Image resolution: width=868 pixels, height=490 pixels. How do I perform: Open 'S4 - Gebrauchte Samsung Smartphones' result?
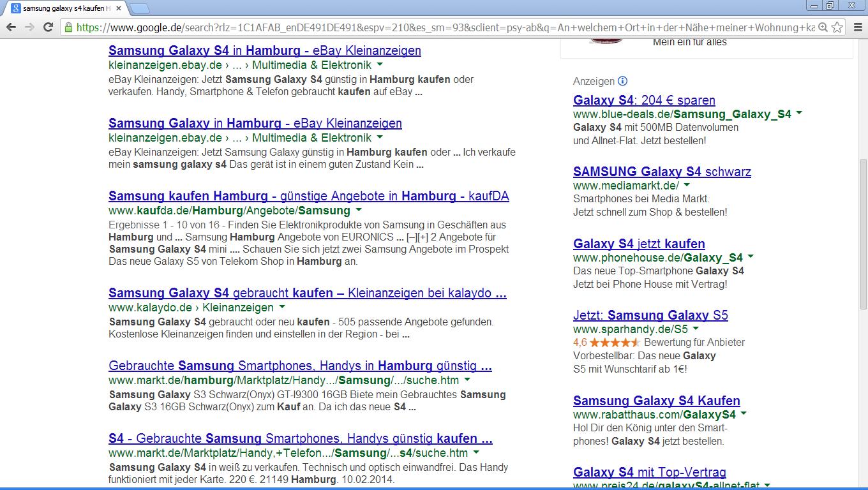tap(301, 439)
